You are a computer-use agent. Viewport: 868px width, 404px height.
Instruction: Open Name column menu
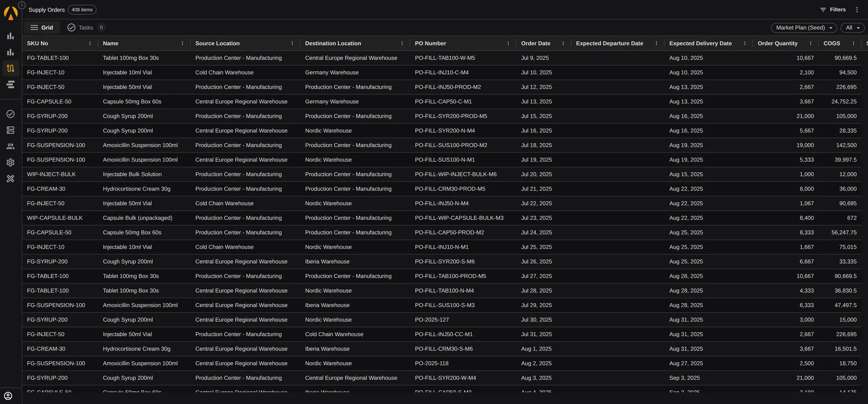click(182, 43)
